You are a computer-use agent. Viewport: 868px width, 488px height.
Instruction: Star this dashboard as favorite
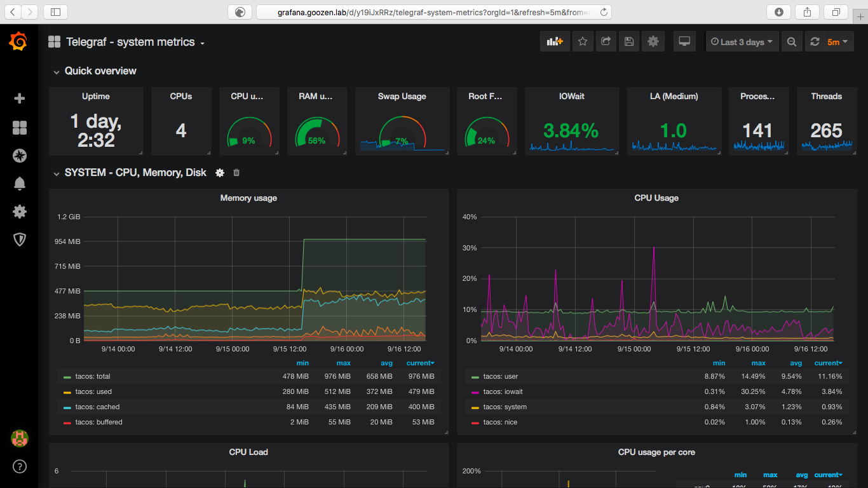(583, 42)
